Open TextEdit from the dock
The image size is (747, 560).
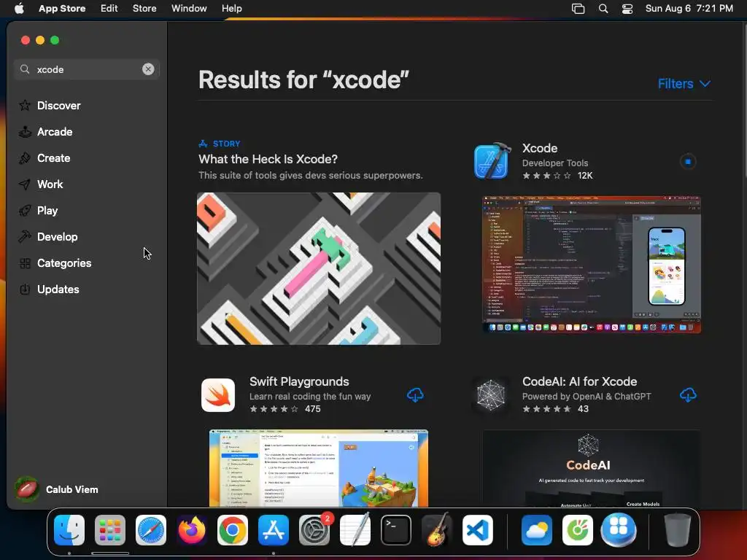[x=355, y=530]
